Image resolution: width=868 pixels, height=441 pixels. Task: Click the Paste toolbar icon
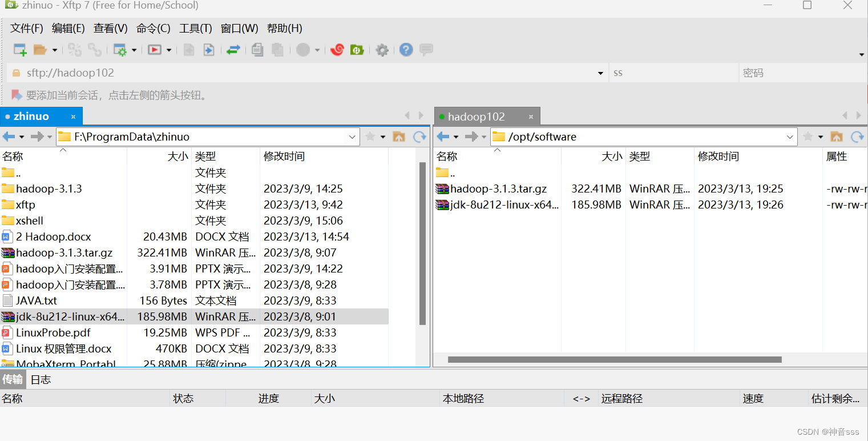tap(277, 50)
